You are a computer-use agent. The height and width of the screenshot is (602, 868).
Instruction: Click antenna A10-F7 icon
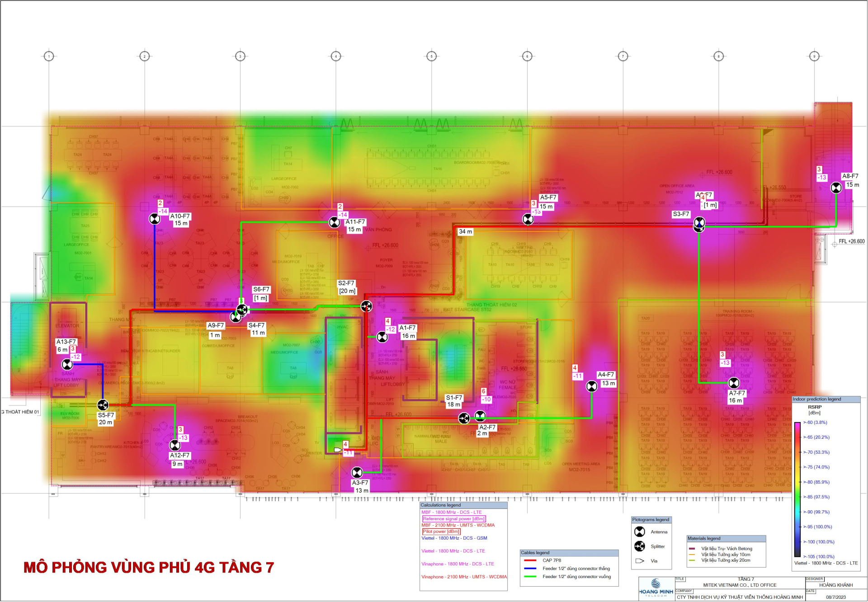(x=155, y=219)
